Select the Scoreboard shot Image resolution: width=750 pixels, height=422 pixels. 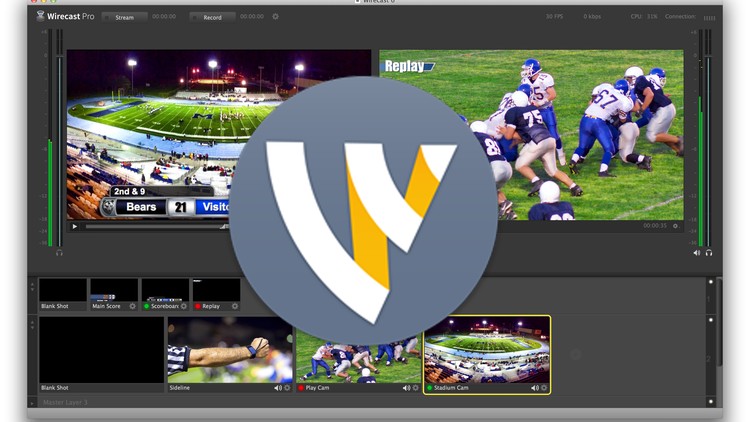point(165,294)
